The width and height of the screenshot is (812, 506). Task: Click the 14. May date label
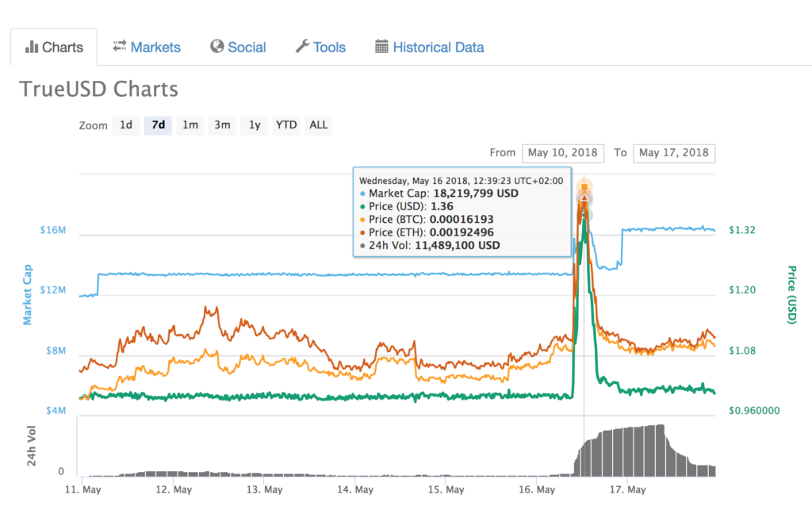[x=355, y=489]
